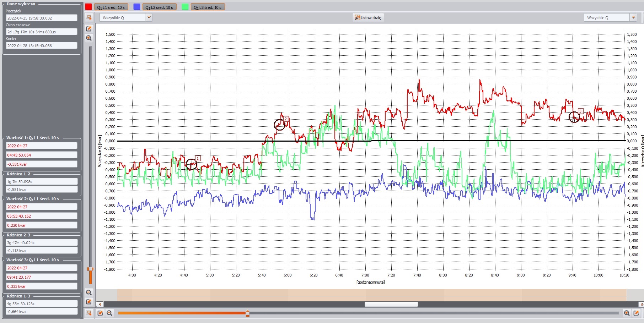Viewport: 644px width, 323px height.
Task: Zoom in horizontally with the bottom-right magnifier plus icon
Action: 627,313
